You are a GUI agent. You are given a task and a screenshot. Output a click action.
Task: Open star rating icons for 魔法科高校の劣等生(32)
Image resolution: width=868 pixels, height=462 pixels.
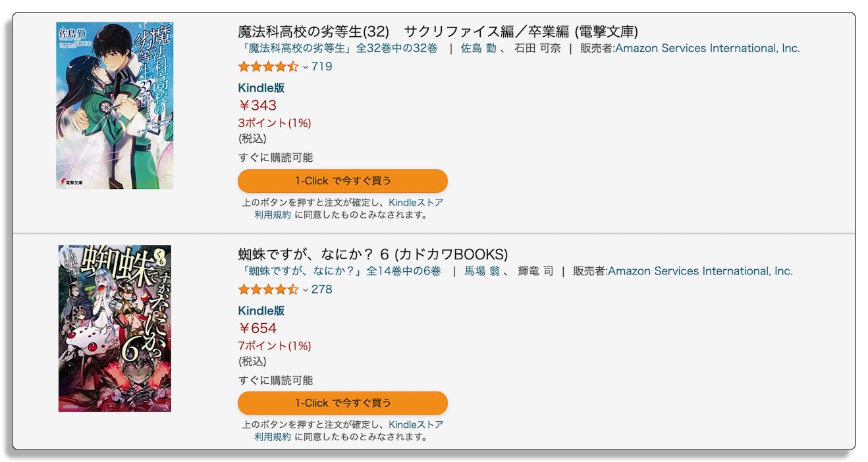(x=269, y=66)
